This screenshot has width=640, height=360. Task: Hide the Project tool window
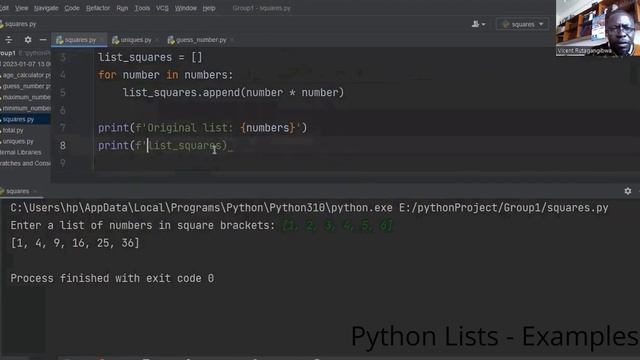pyautogui.click(x=43, y=40)
